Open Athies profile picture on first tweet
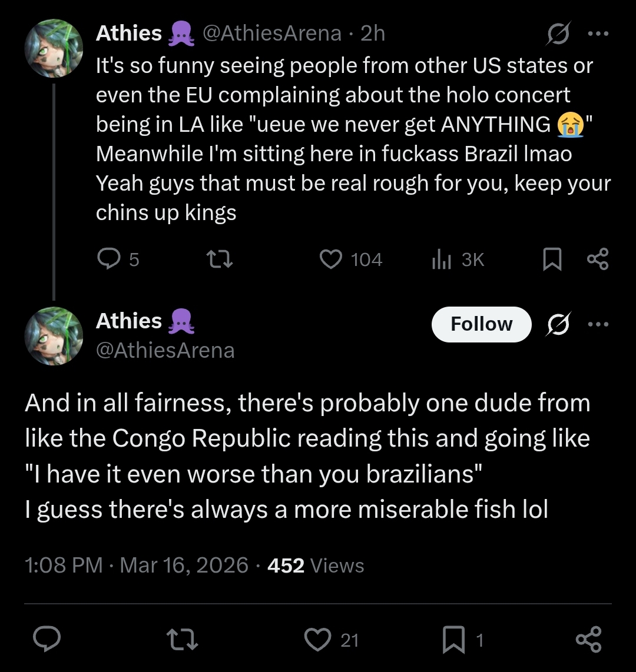Viewport: 636px width, 672px height. [54, 48]
